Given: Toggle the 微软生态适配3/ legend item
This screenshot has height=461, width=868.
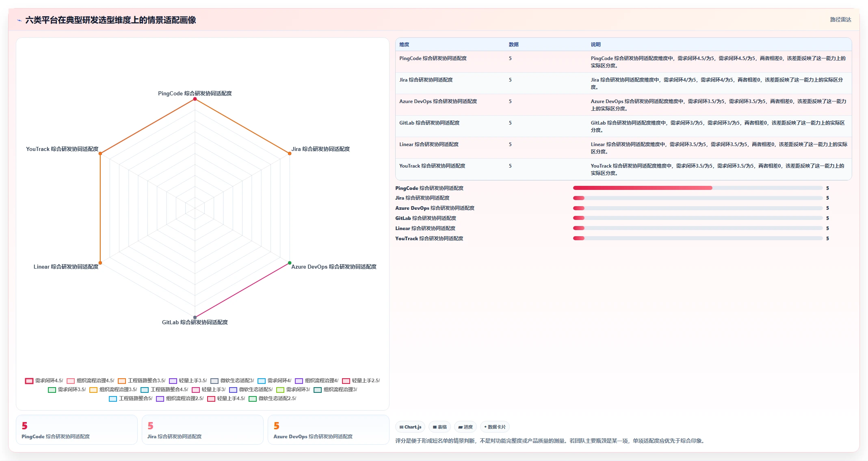Looking at the screenshot, I should [x=232, y=381].
